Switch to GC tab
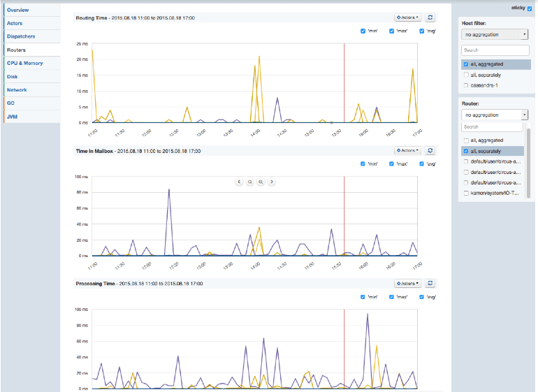The image size is (538, 392). (x=32, y=103)
